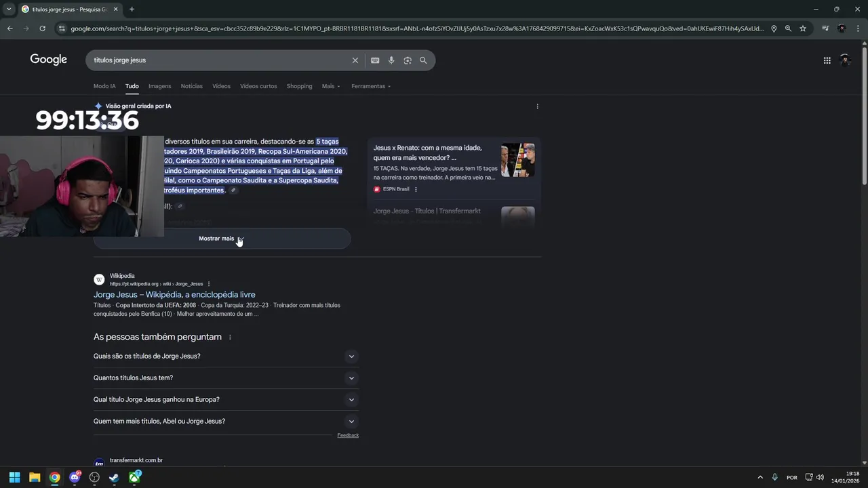
Task: Clear the search box text
Action: click(355, 60)
